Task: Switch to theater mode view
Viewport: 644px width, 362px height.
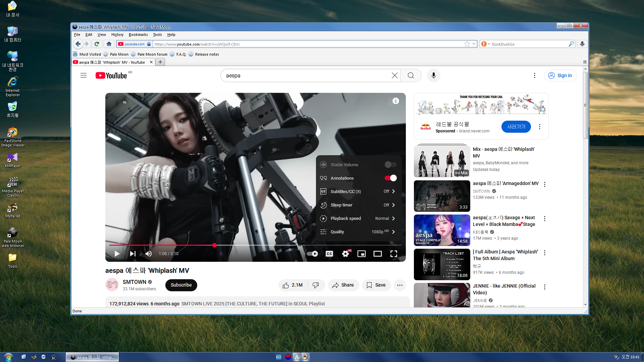Action: 377,254
